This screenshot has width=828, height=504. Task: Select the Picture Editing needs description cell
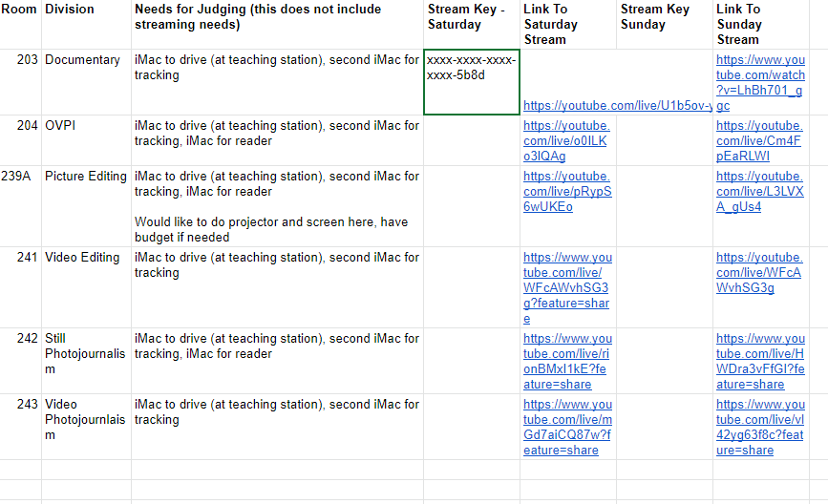click(x=277, y=206)
